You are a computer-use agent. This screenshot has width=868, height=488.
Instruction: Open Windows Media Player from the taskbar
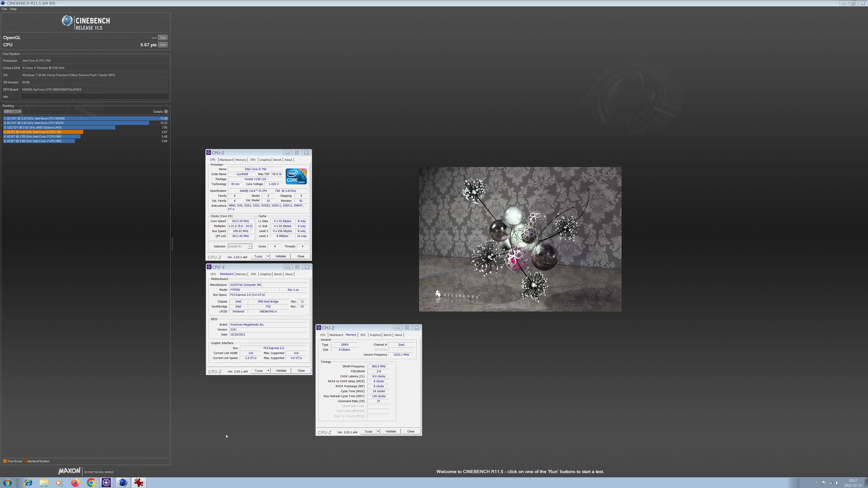[x=59, y=483]
